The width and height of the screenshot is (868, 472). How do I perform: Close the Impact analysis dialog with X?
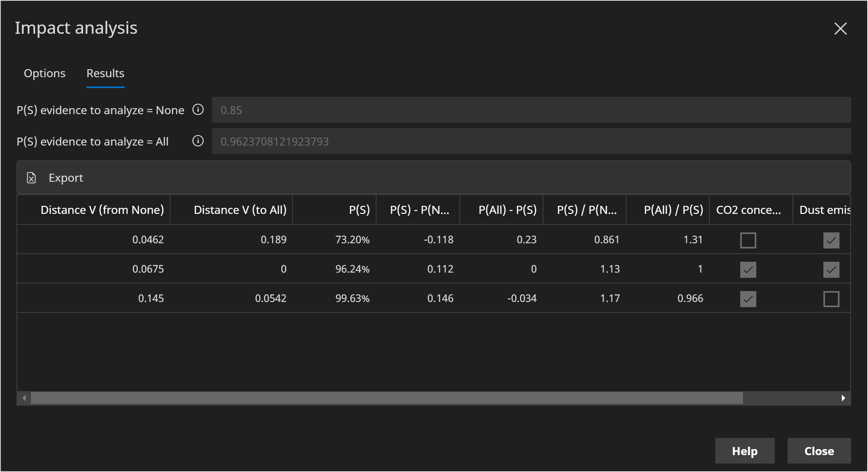[x=840, y=29]
